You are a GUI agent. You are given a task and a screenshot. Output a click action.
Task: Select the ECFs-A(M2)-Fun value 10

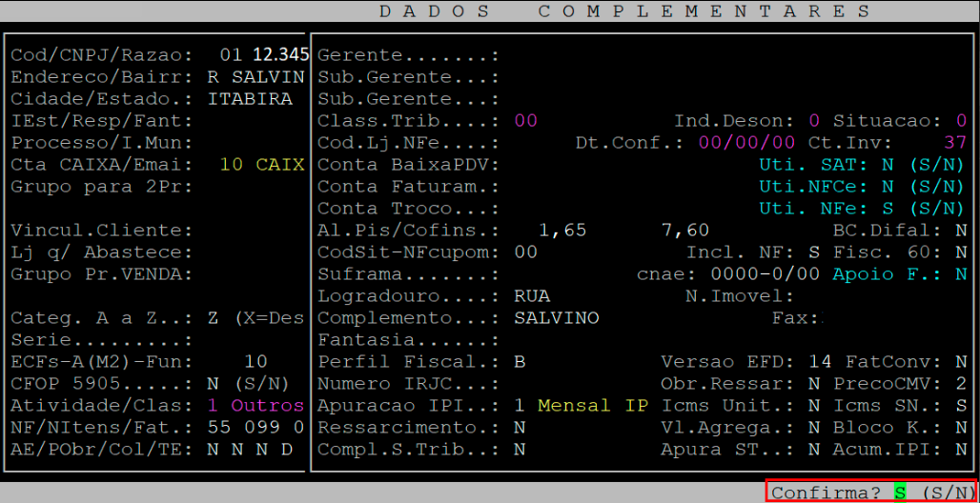tap(255, 362)
